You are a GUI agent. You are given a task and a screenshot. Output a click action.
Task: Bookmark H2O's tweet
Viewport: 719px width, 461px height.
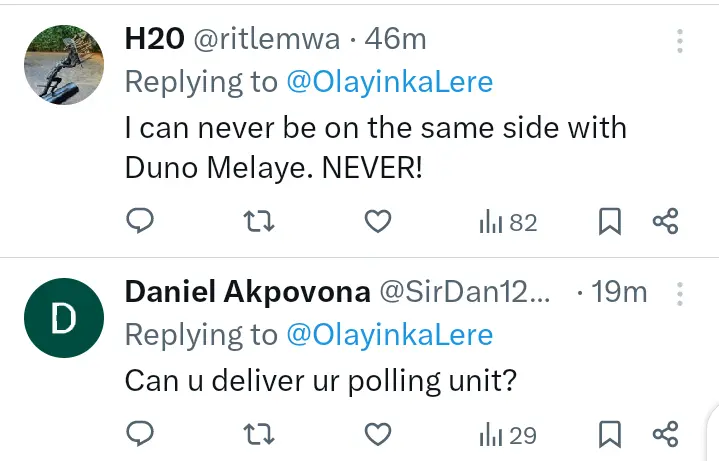pyautogui.click(x=610, y=222)
